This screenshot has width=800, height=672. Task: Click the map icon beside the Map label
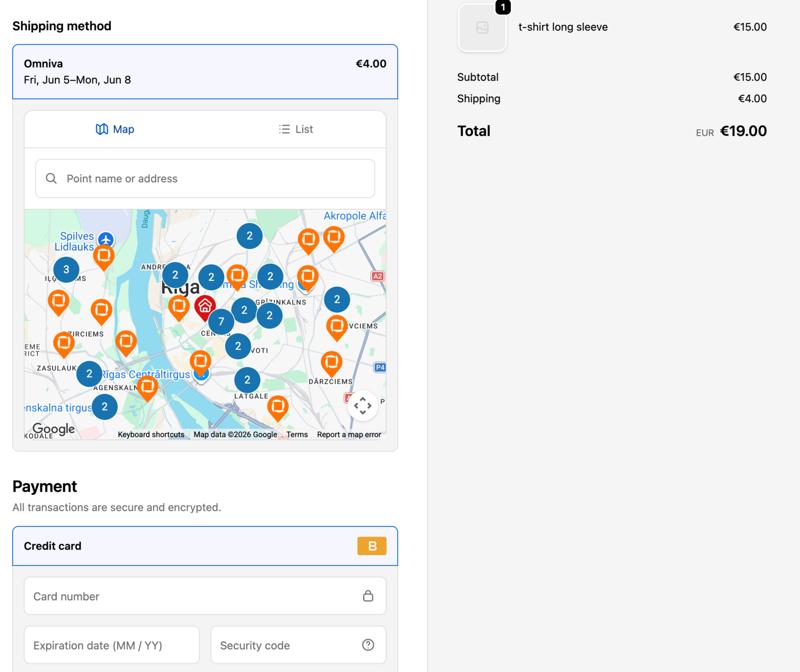102,129
